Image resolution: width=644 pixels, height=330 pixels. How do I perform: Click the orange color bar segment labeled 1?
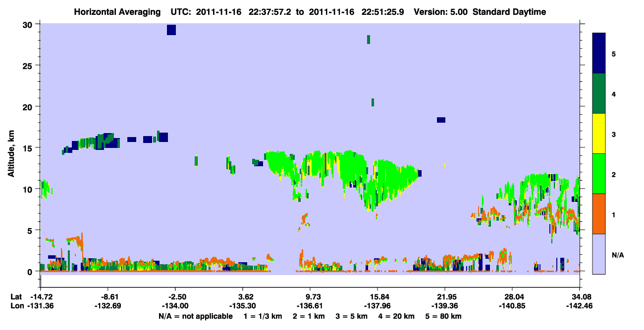pyautogui.click(x=599, y=214)
